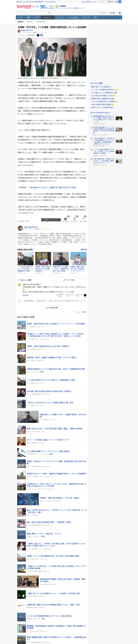
Task: Click the Yahoo! JAPAN News logo
Action: [x=27, y=7]
